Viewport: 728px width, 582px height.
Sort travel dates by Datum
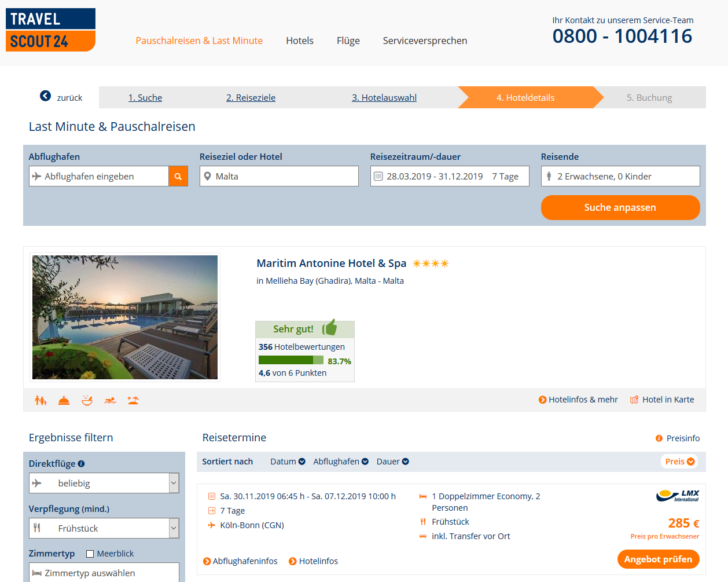(288, 462)
